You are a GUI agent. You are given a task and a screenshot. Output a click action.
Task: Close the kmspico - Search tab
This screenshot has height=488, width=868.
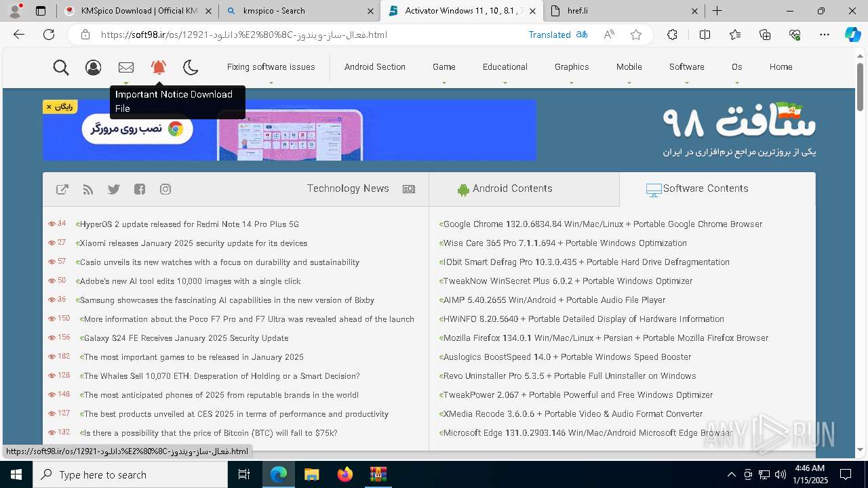pyautogui.click(x=370, y=11)
